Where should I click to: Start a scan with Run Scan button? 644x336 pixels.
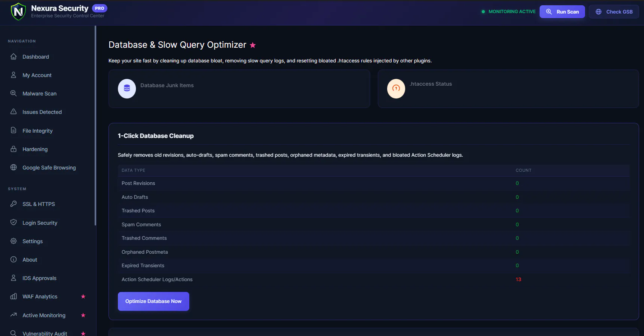562,12
